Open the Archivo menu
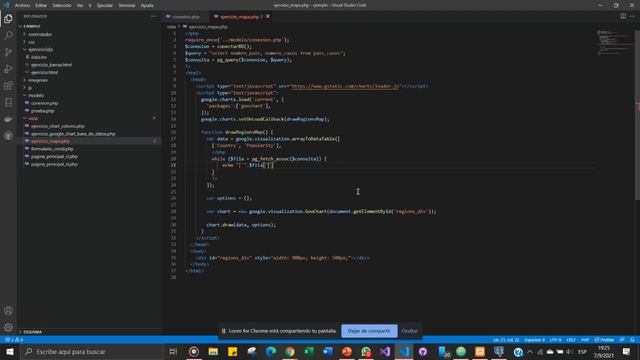640x360 pixels. (22, 5)
